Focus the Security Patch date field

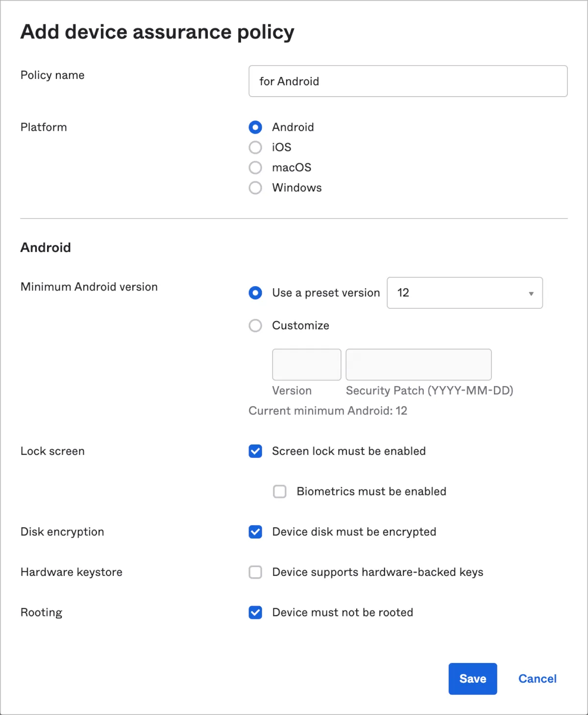(418, 365)
